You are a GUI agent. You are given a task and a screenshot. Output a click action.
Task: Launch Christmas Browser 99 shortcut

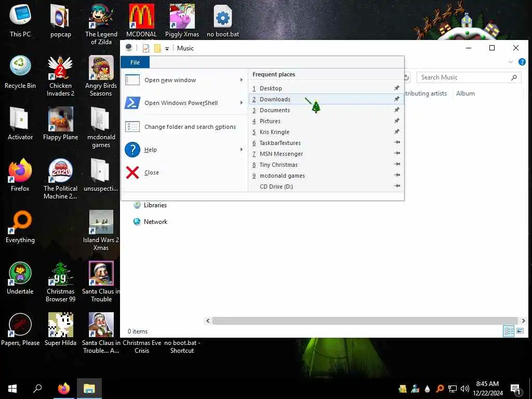coord(60,282)
